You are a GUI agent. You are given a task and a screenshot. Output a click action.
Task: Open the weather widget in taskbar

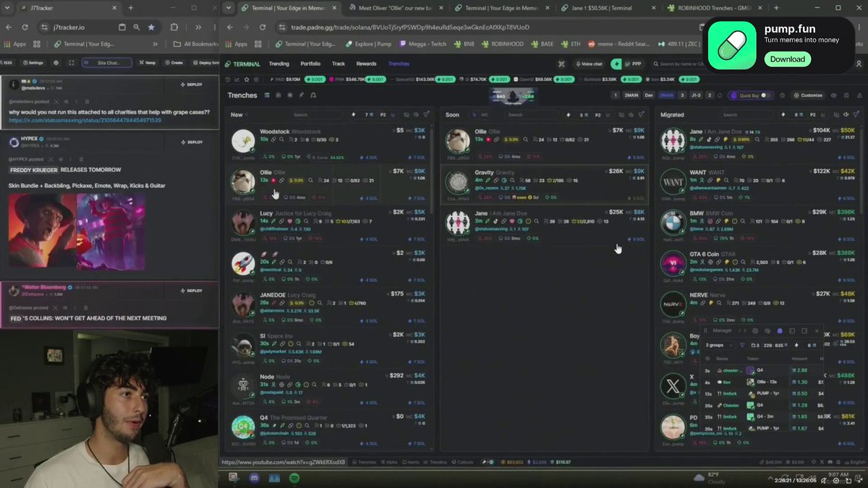click(708, 478)
